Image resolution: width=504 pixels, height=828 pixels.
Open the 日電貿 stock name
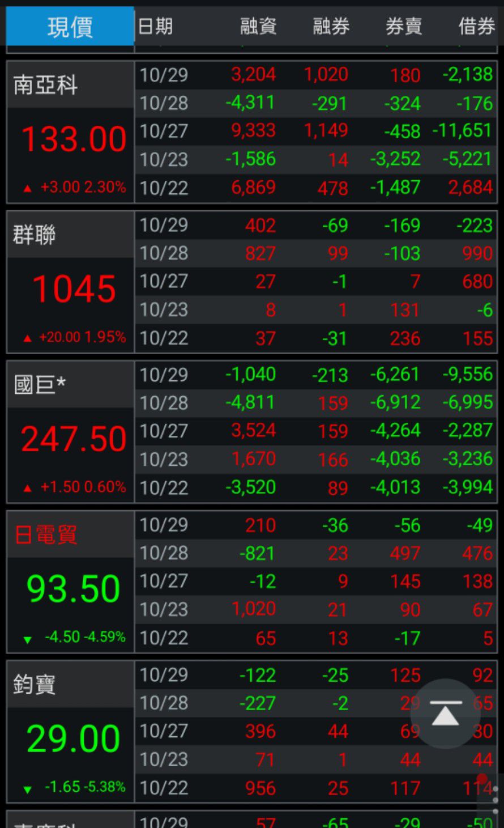[x=45, y=534]
